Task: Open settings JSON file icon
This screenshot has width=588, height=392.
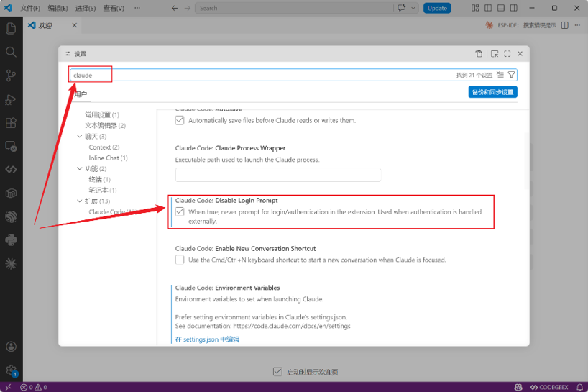Action: pyautogui.click(x=479, y=54)
